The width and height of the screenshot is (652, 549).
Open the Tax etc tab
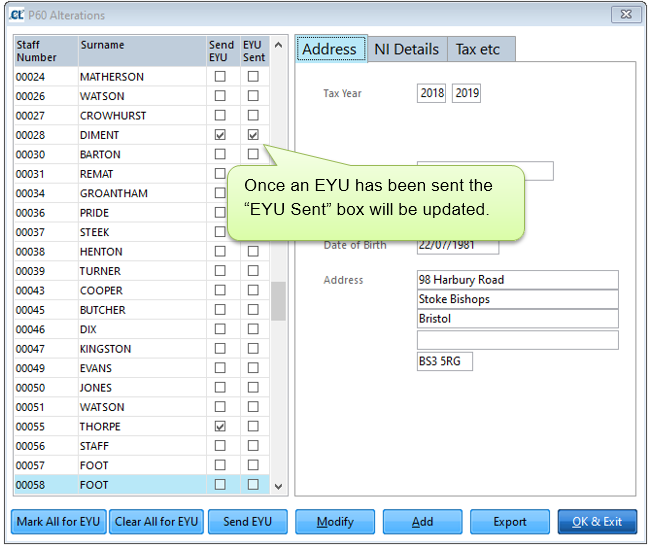481,49
